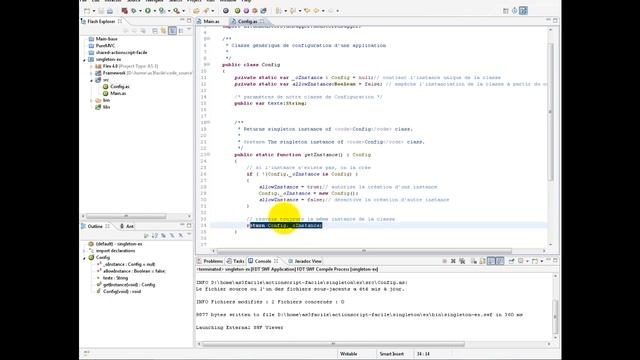Collapse all in Flash Explorer toolbar
This screenshot has width=640, height=360.
click(155, 31)
